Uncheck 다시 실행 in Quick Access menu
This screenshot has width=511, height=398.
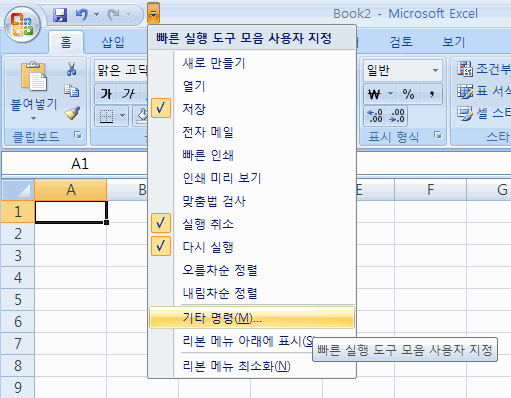[252, 247]
